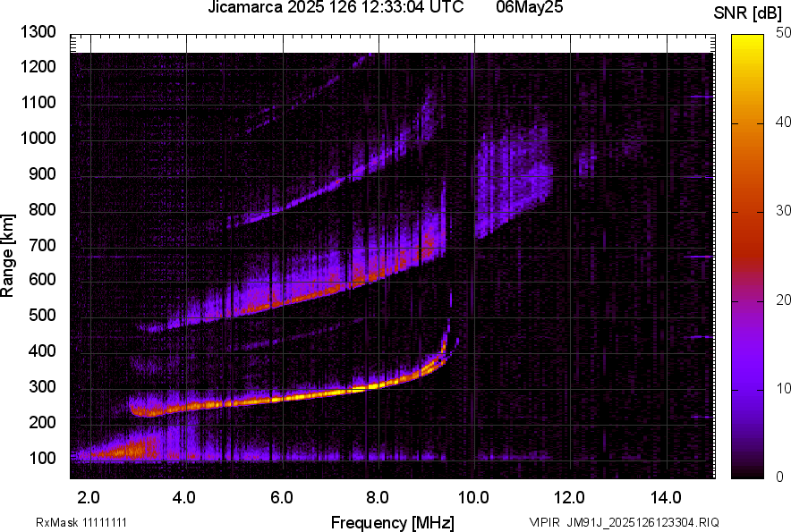The height and width of the screenshot is (532, 791).
Task: Click the 14.0 frequency tick label
Action: (666, 498)
